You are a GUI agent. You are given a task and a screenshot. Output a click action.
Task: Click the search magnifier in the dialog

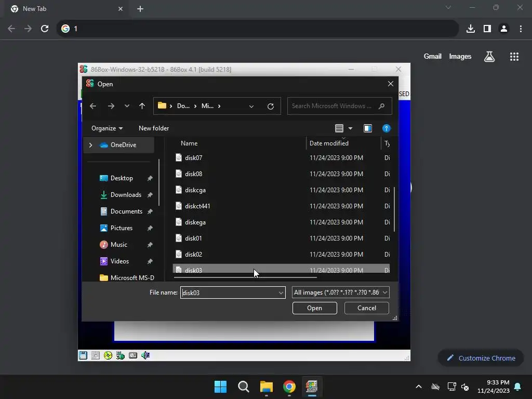click(x=381, y=106)
